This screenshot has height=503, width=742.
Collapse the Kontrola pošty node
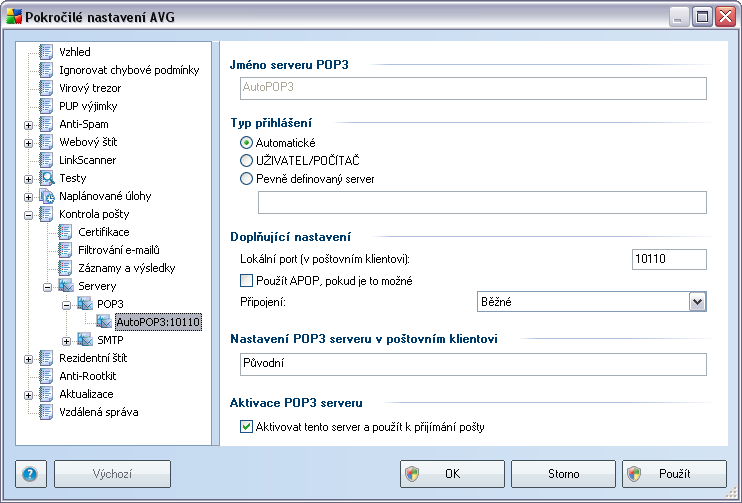click(28, 215)
